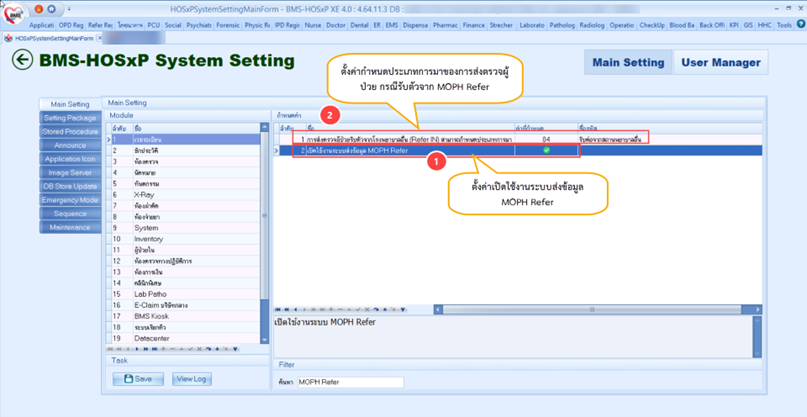Open the Finance menu
Viewport: 807px width, 417px height.
pyautogui.click(x=473, y=25)
